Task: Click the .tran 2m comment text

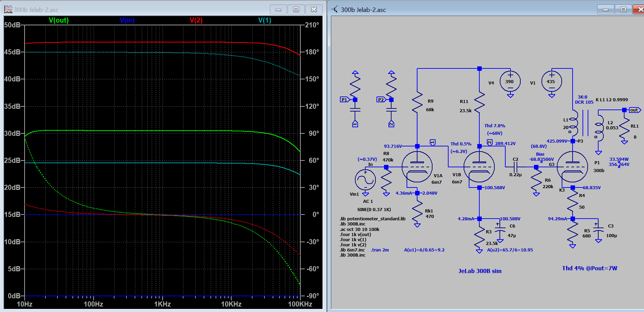Action: (380, 250)
